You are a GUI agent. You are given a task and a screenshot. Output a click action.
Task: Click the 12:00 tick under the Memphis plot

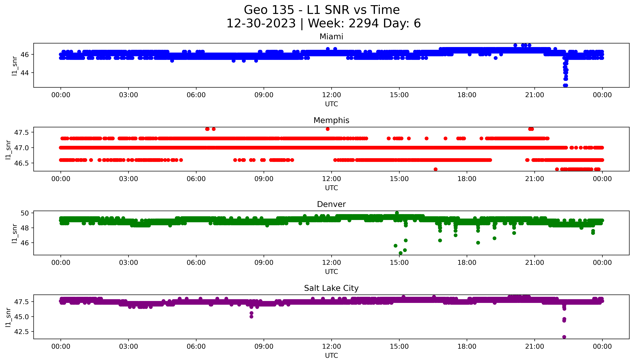click(x=332, y=179)
